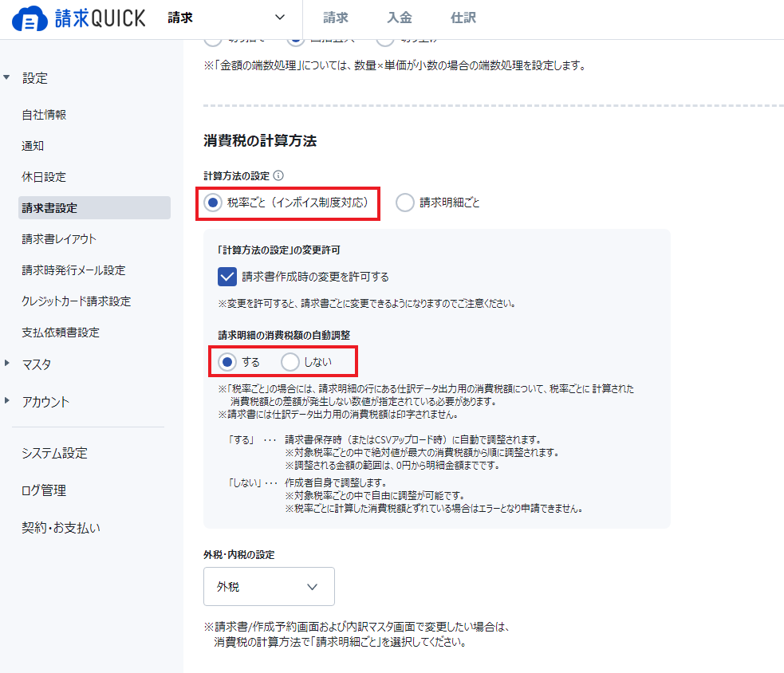Open info icon next to 計算方法の設定
This screenshot has height=673, width=784.
(278, 175)
